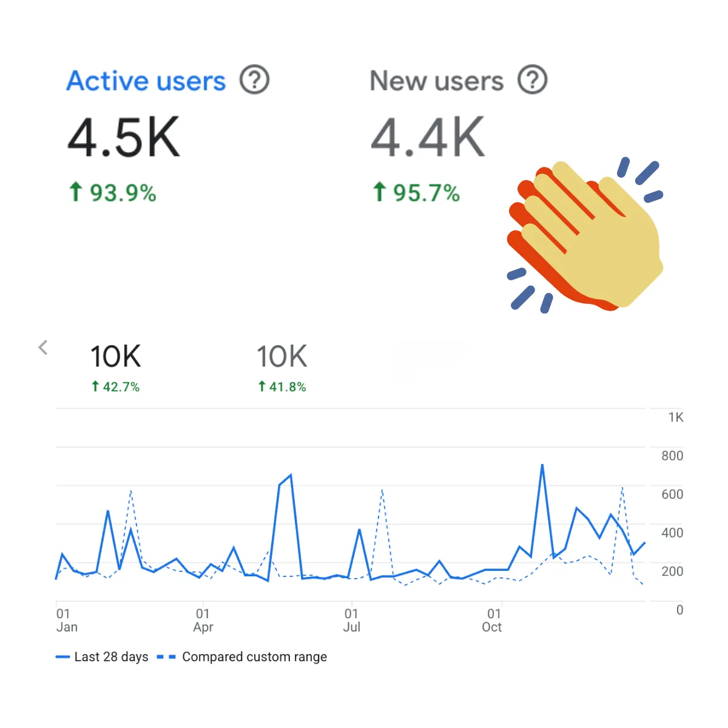Click the 800 y-axis label
728x728 pixels.
pos(672,456)
